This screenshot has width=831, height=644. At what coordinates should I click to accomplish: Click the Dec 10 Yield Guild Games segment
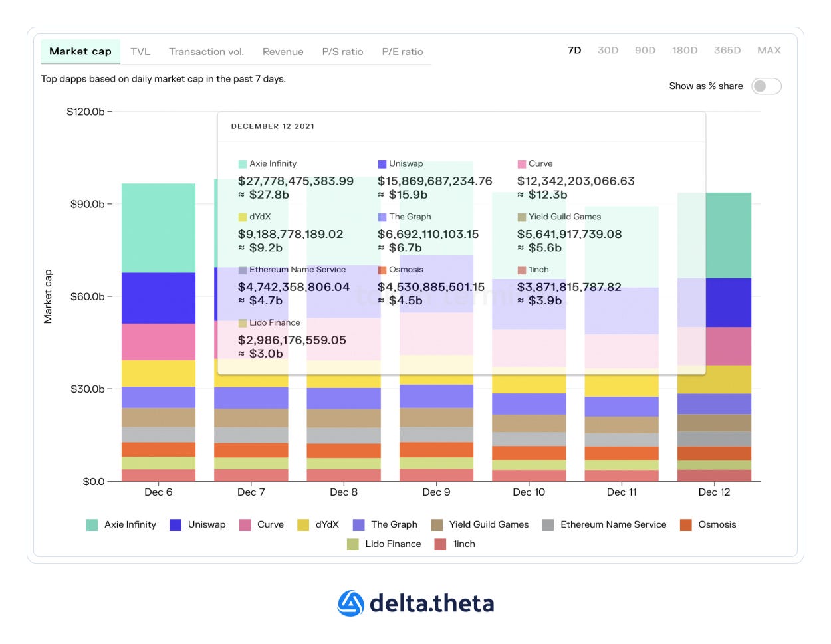pyautogui.click(x=529, y=423)
